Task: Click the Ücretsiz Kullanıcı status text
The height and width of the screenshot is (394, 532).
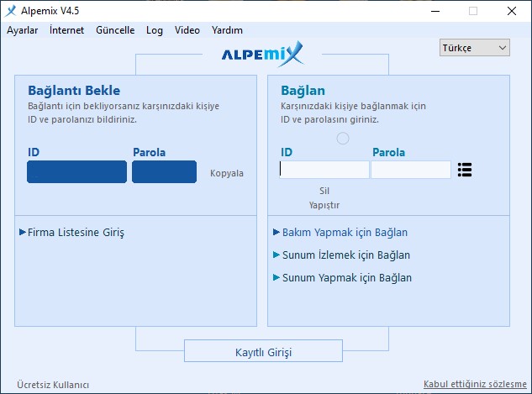Action: tap(53, 385)
